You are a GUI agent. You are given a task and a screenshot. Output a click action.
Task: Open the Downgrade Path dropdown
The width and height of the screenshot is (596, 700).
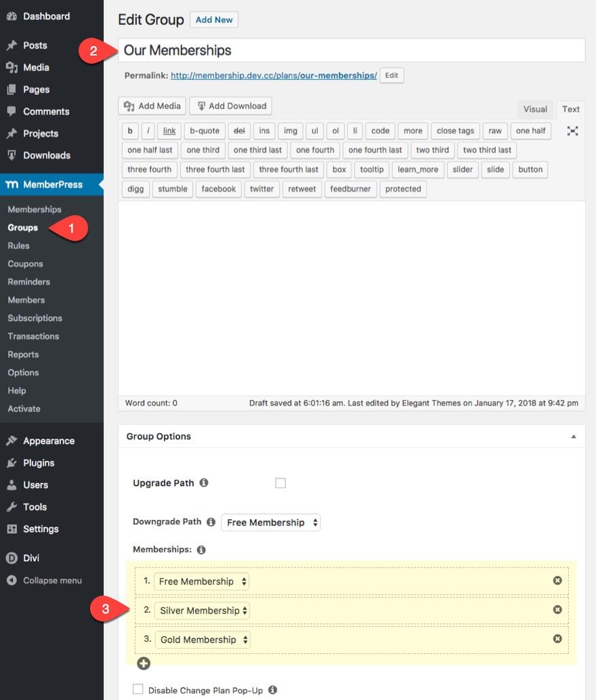coord(271,523)
